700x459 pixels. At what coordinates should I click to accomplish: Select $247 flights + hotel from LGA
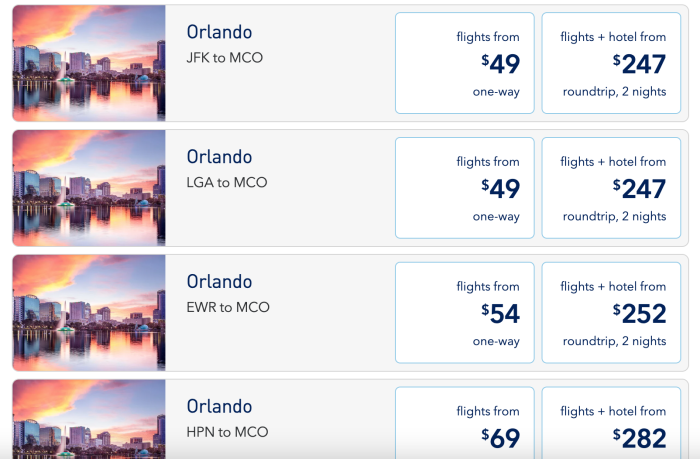[613, 188]
